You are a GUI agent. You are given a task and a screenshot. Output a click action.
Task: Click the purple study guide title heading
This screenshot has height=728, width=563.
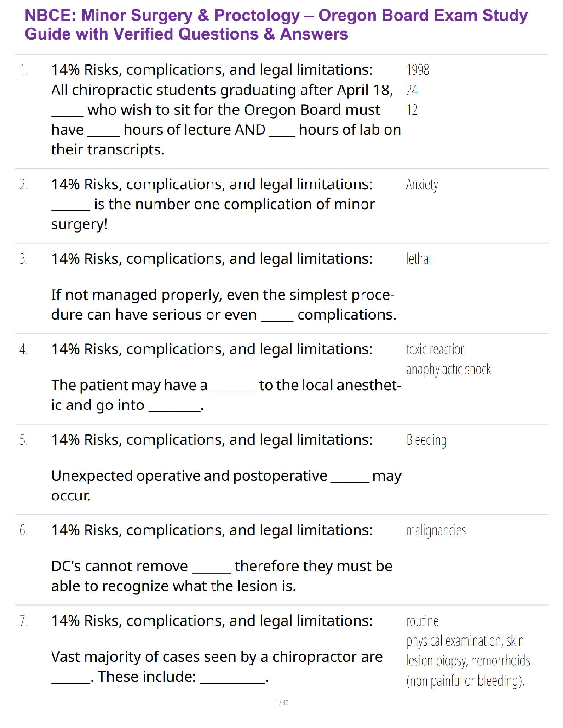pos(276,25)
